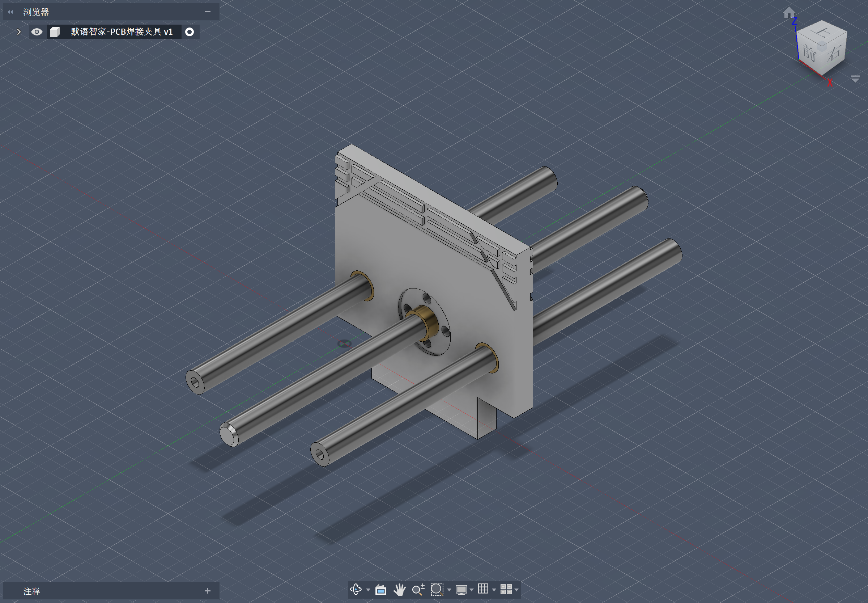Collapse browser panel with minus button

[207, 12]
